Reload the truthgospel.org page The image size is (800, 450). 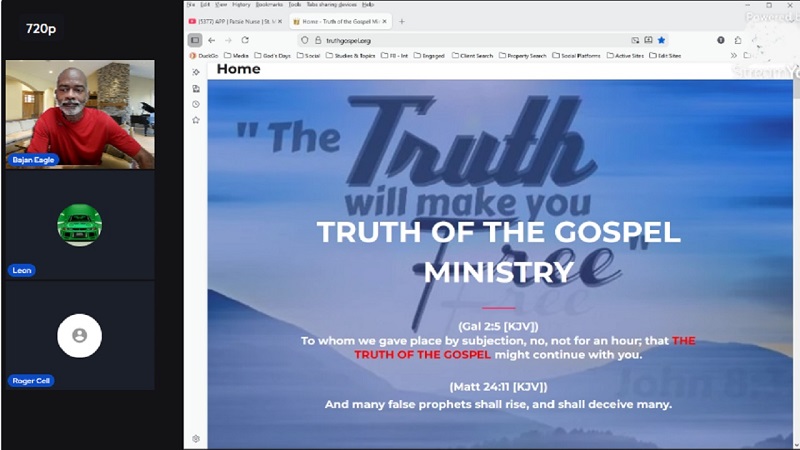pyautogui.click(x=245, y=40)
